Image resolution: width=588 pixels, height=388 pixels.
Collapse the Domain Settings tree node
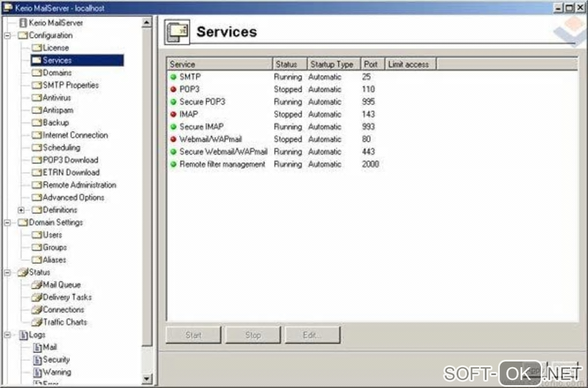point(7,223)
